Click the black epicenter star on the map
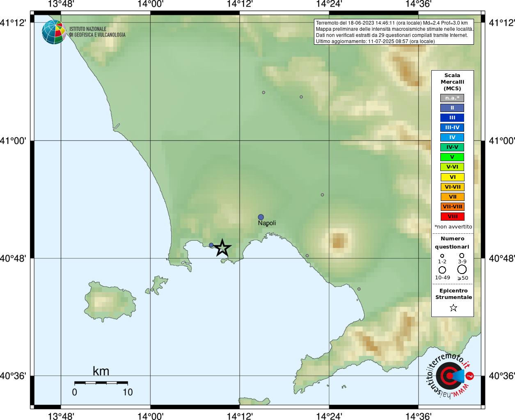 pos(222,248)
